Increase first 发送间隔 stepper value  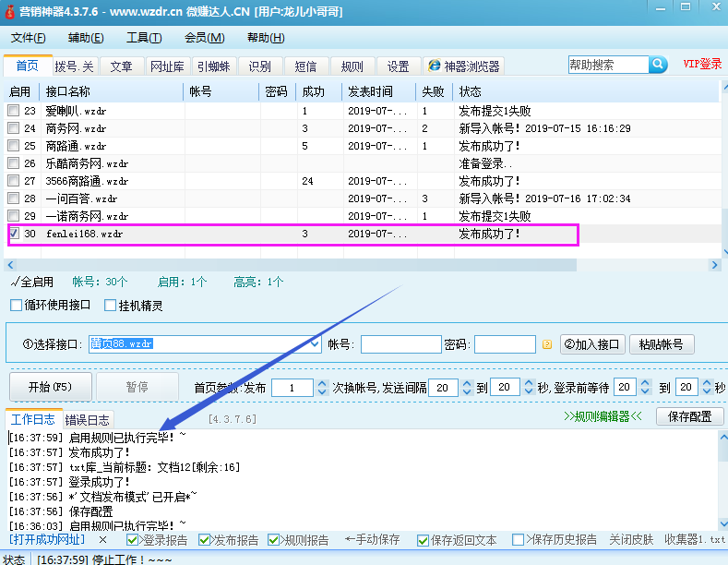[x=467, y=383]
